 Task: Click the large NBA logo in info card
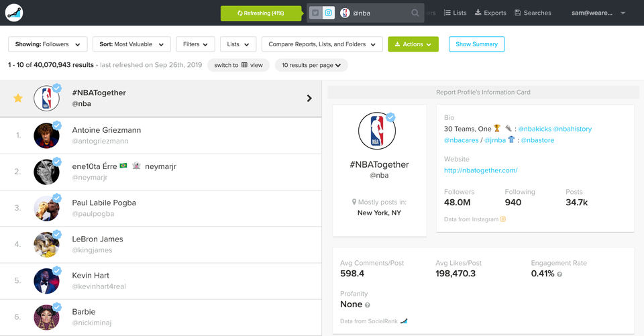pyautogui.click(x=377, y=131)
